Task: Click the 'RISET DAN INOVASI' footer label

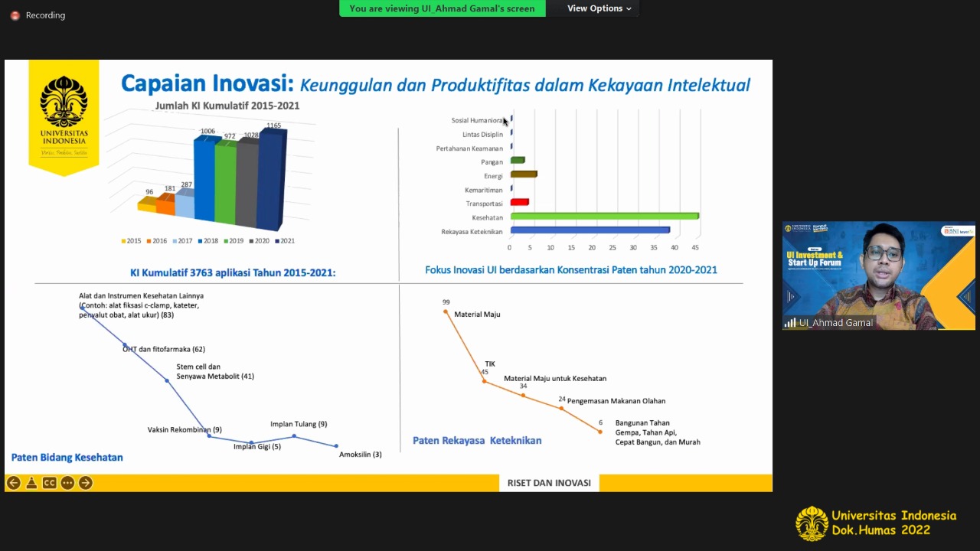Action: click(x=549, y=483)
